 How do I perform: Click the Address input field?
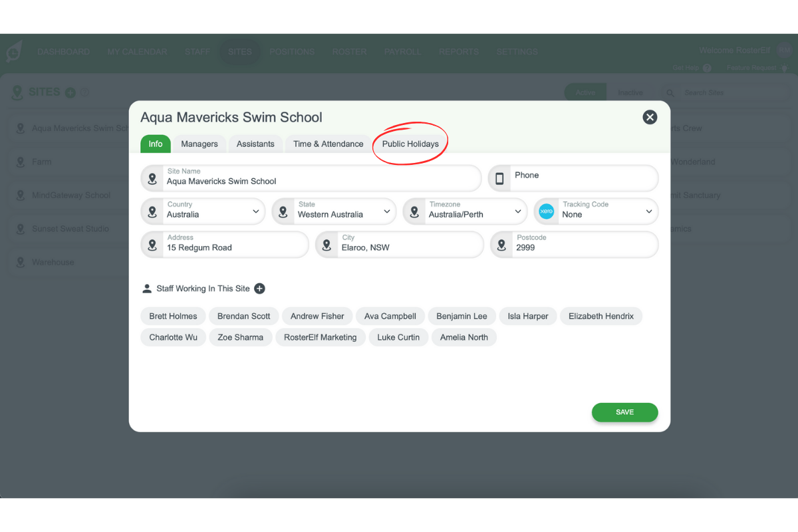pyautogui.click(x=233, y=247)
